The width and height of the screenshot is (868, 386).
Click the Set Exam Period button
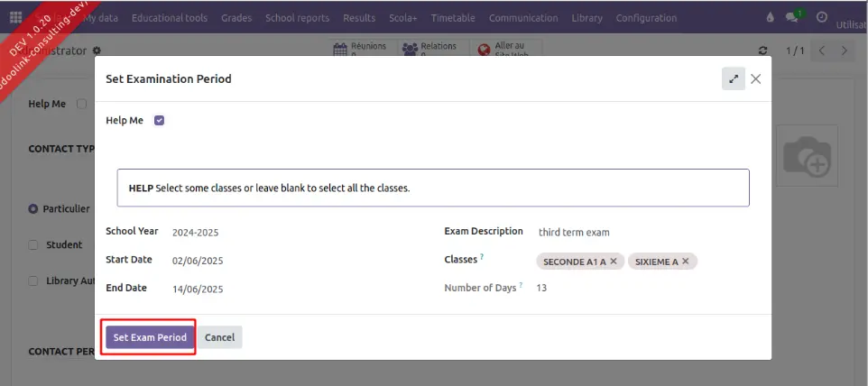pyautogui.click(x=149, y=337)
